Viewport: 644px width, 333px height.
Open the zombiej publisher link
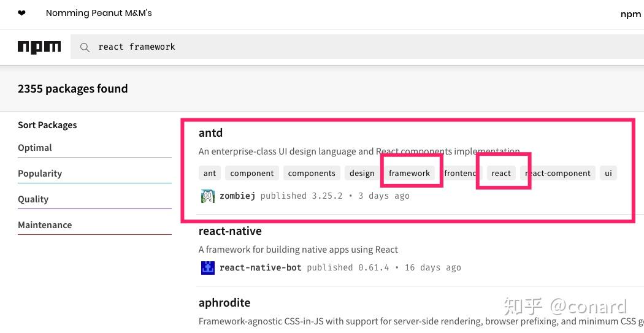237,196
